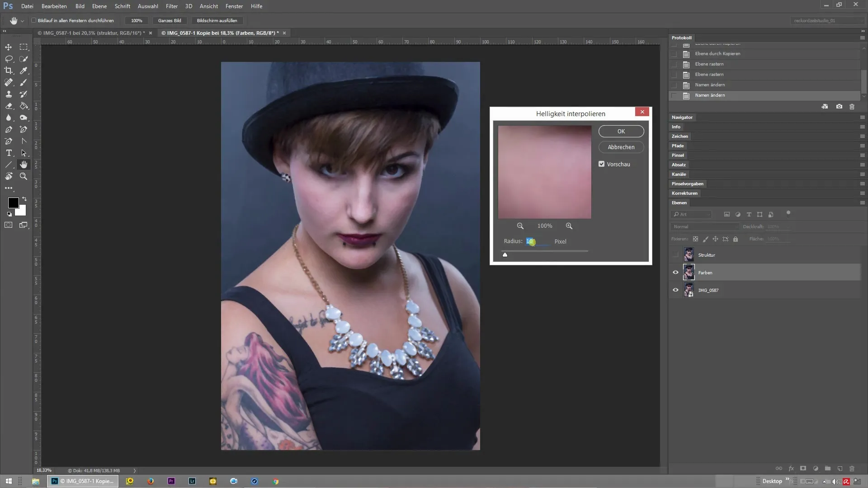Create new snapshot in Protokoll panel
868x488 pixels.
(x=839, y=107)
